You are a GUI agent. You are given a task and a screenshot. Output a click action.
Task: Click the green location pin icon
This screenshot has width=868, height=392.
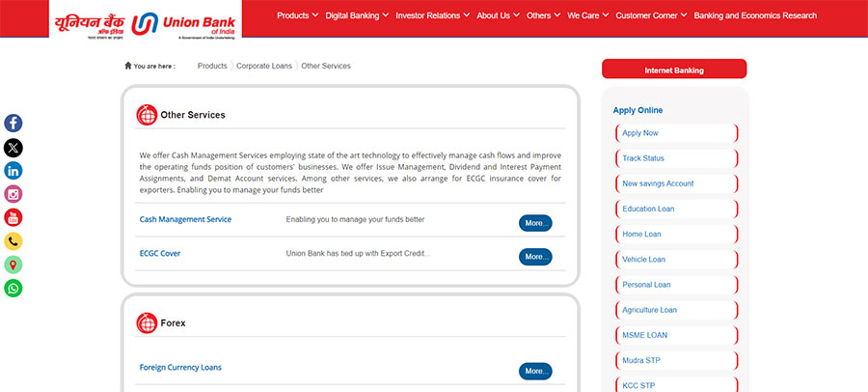click(x=14, y=265)
